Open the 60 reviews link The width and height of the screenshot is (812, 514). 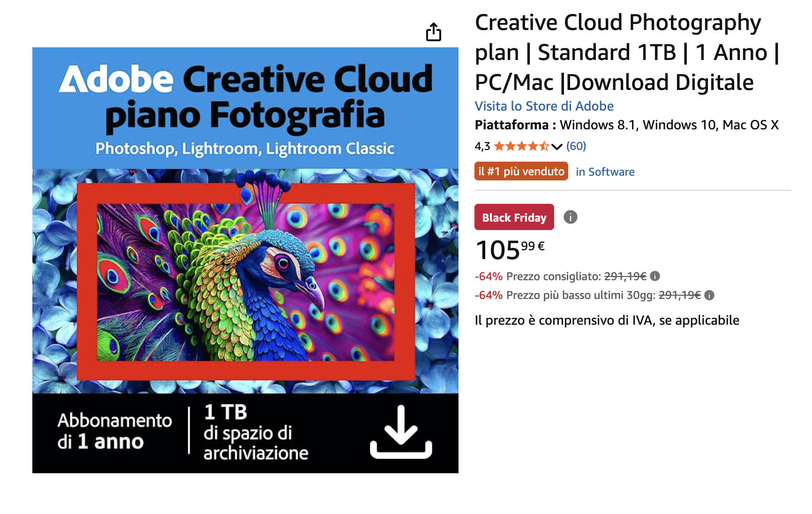coord(576,146)
